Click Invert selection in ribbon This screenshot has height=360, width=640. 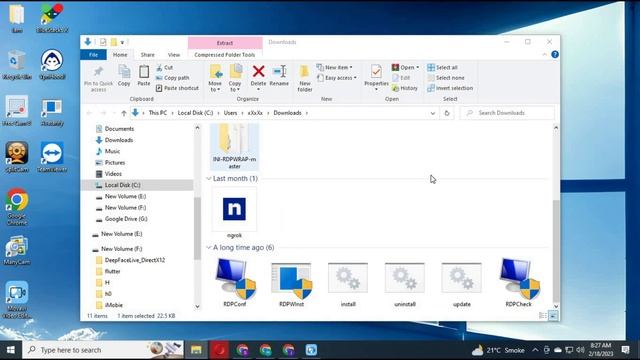click(450, 88)
